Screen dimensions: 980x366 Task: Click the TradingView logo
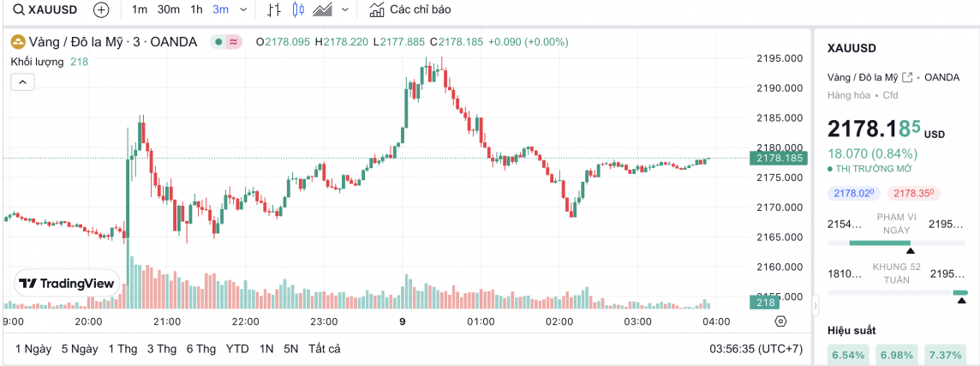[x=67, y=283]
